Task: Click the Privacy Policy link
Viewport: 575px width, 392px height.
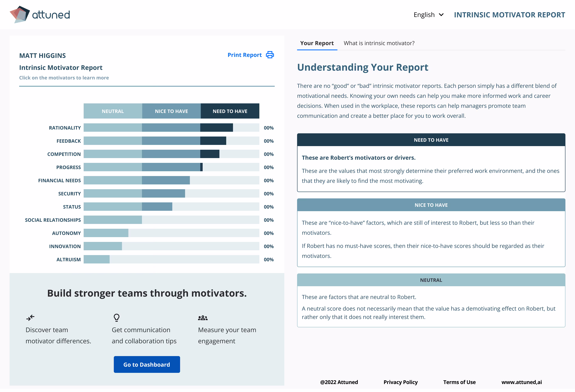Action: click(x=400, y=382)
